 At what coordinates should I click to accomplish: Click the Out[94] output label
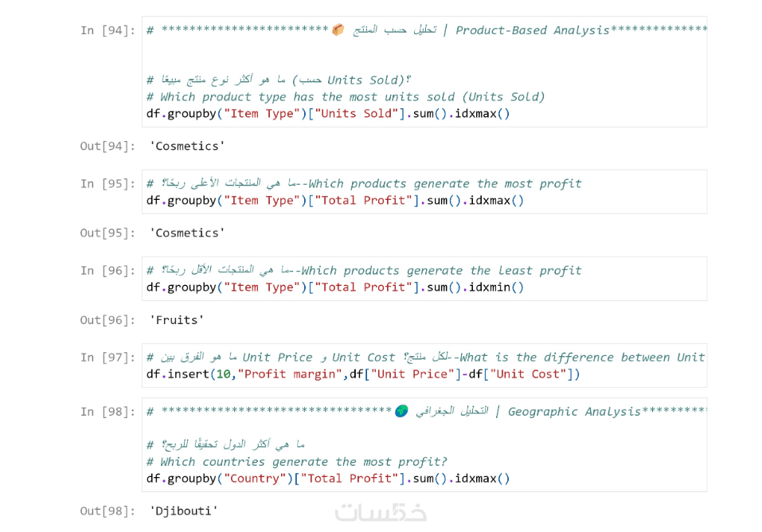107,146
